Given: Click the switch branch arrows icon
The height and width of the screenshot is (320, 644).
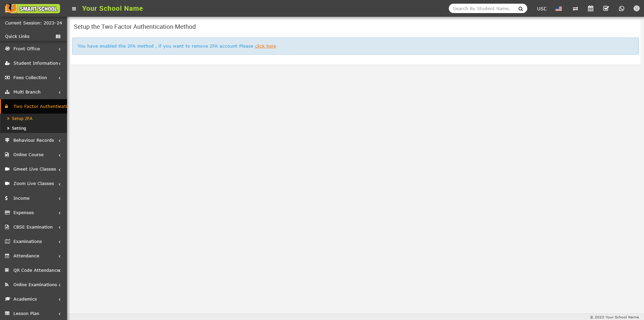Looking at the screenshot, I should (x=575, y=9).
